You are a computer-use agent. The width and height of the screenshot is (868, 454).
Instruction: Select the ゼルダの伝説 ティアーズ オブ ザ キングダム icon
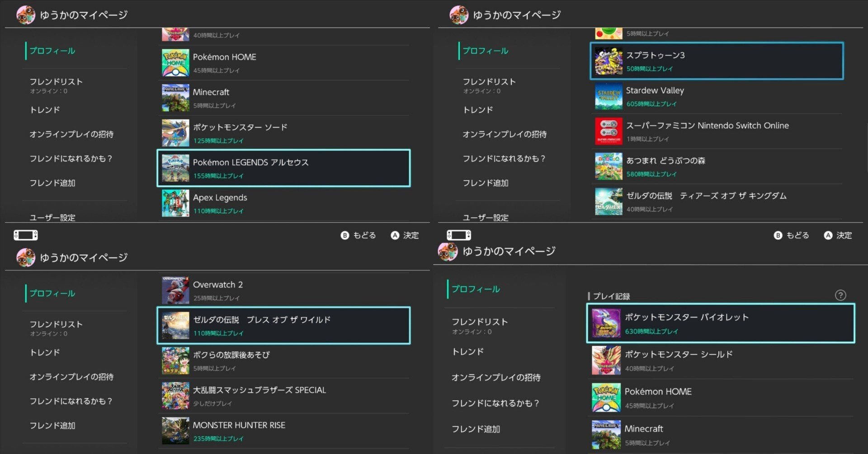click(x=608, y=201)
